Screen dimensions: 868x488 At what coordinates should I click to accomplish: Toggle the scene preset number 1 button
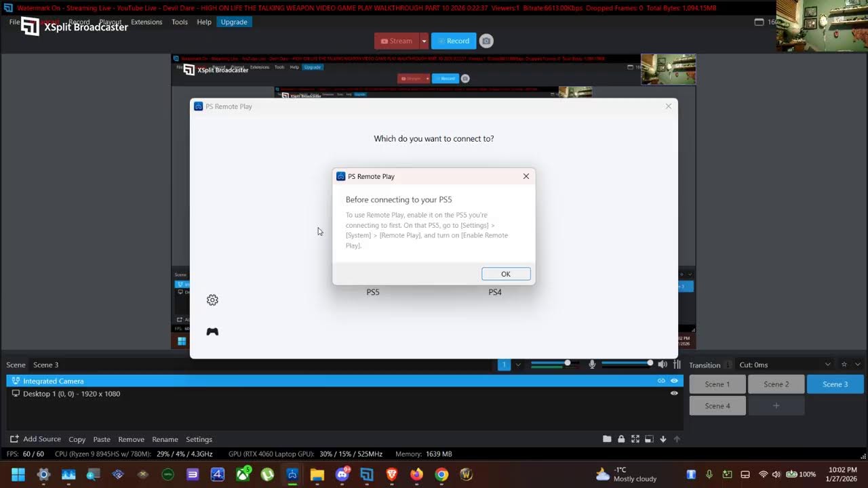[x=504, y=365]
